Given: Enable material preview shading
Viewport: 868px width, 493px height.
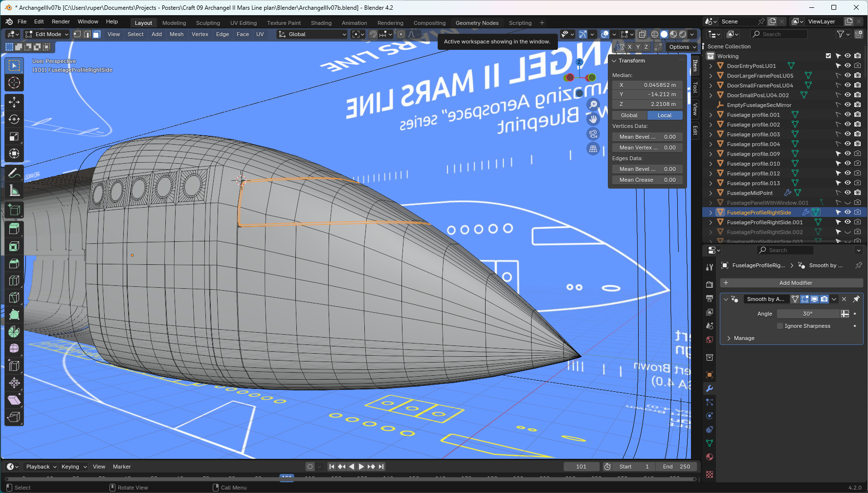Looking at the screenshot, I should tap(673, 34).
